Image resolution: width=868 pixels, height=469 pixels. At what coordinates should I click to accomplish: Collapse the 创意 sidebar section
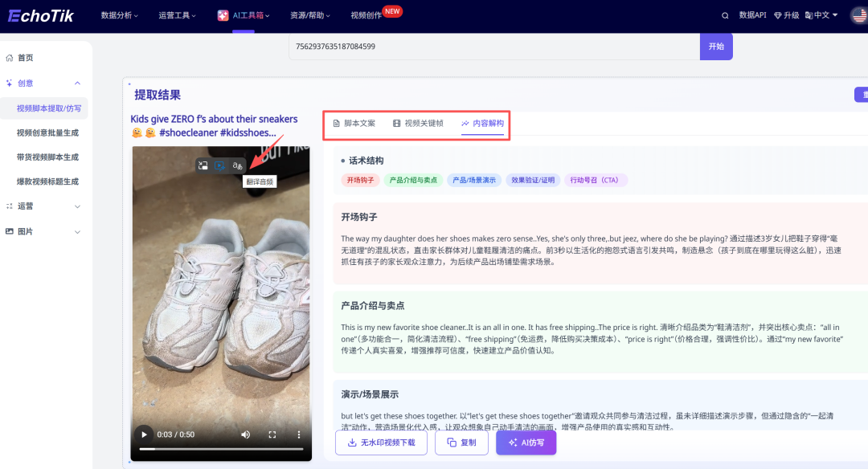point(77,82)
